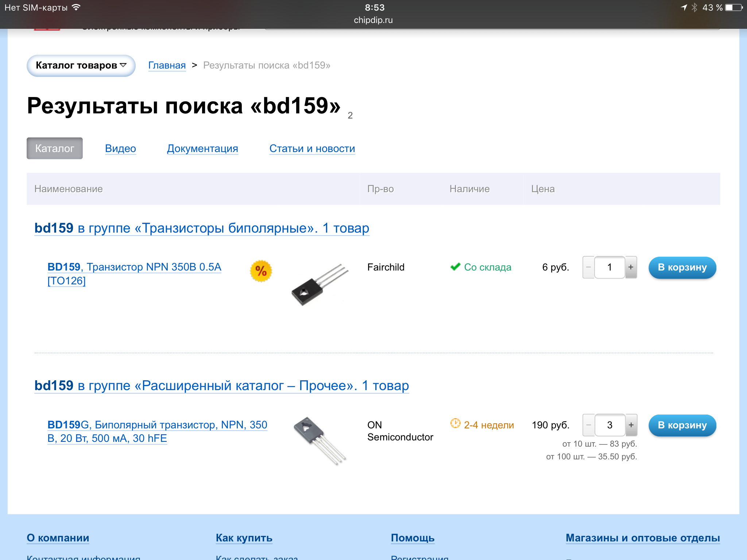Viewport: 747px width, 560px height.
Task: Open the Как купить footer link
Action: point(244,538)
